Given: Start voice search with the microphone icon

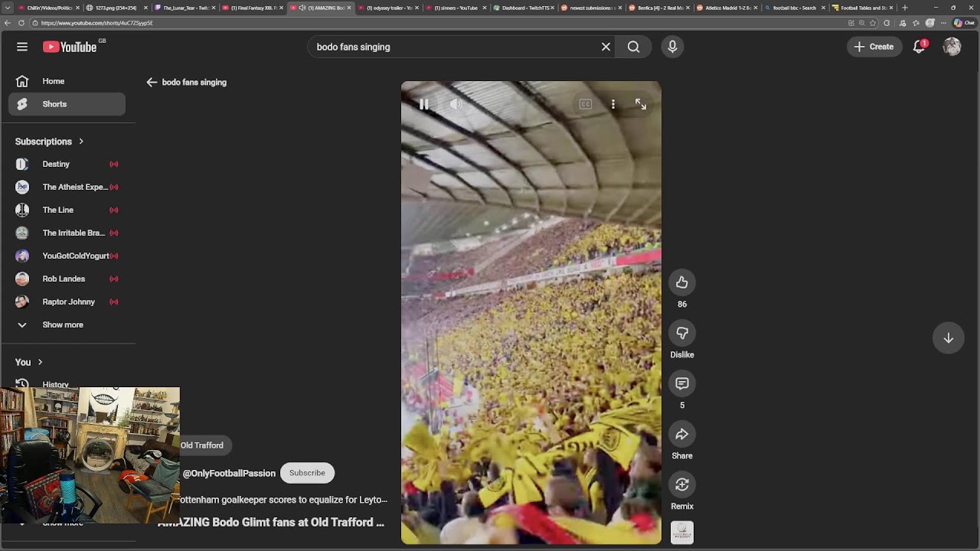Looking at the screenshot, I should point(672,47).
